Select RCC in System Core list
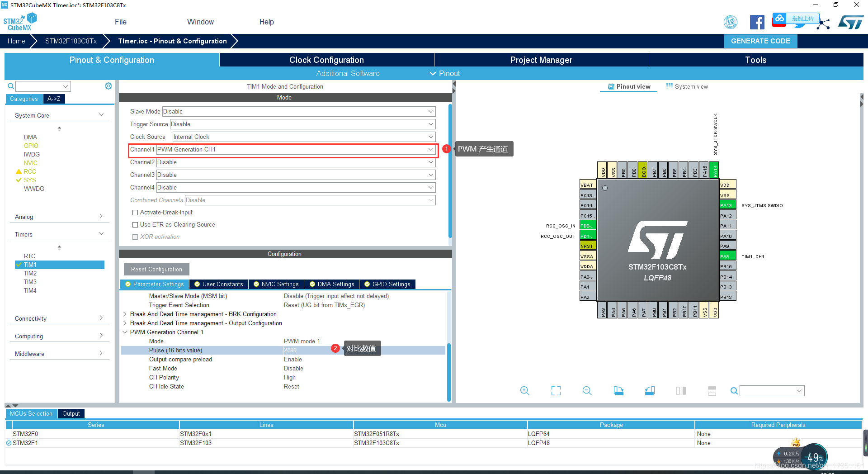The image size is (868, 474). click(x=30, y=171)
